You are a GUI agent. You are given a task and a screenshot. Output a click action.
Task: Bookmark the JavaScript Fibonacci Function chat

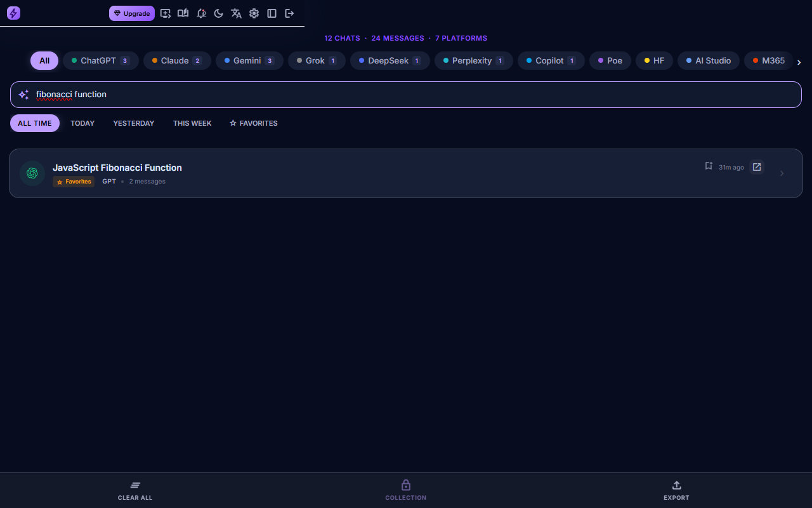tap(709, 166)
